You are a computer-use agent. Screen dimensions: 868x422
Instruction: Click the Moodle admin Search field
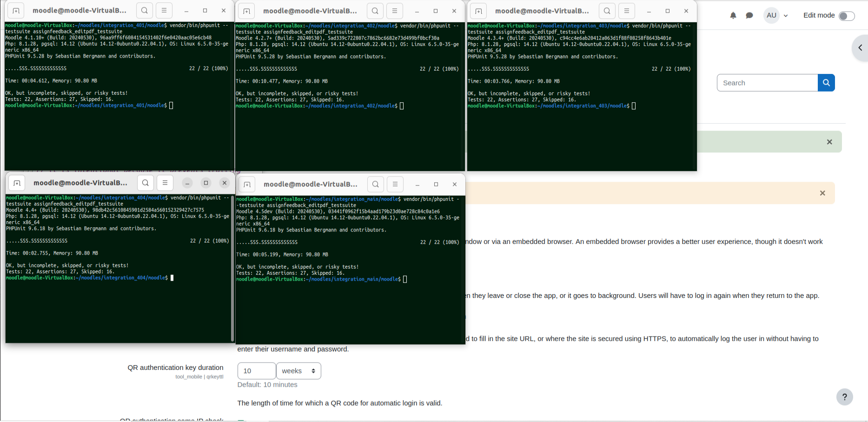coord(767,83)
